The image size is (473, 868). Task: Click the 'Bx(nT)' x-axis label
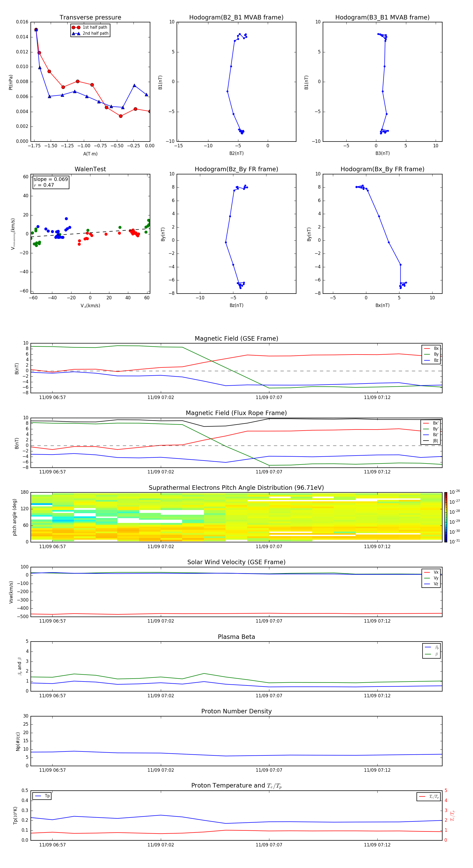click(382, 305)
